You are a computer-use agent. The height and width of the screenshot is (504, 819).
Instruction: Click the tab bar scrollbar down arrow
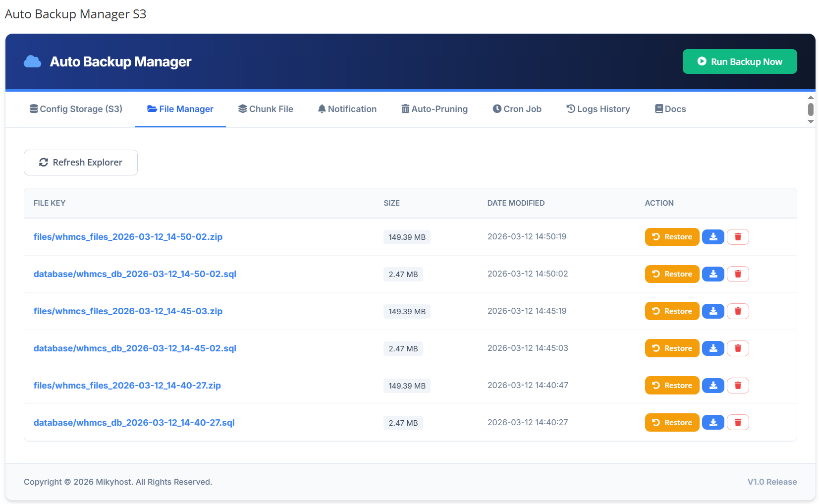click(811, 121)
